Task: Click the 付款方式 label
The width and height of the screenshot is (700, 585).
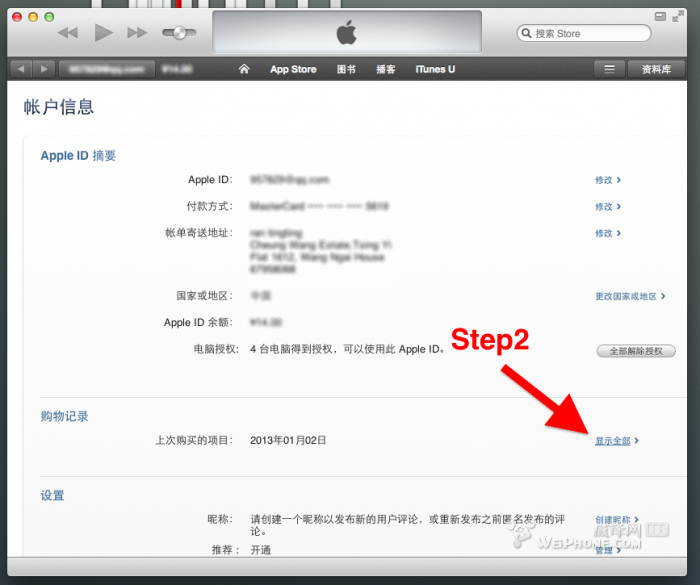Action: coord(210,206)
